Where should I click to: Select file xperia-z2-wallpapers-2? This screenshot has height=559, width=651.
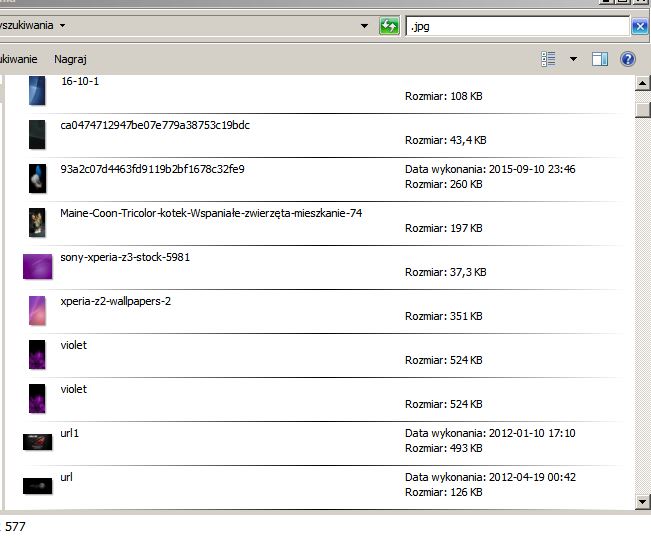[x=115, y=301]
